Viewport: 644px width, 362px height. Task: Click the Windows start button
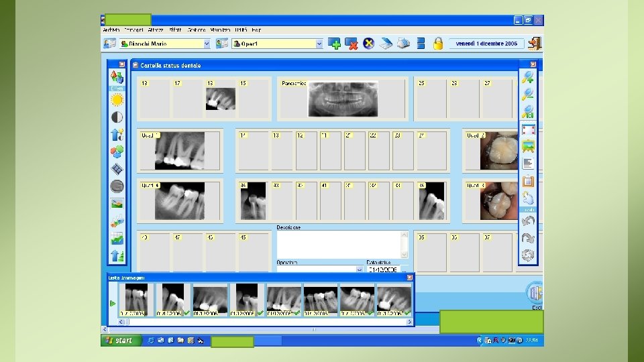tap(121, 341)
